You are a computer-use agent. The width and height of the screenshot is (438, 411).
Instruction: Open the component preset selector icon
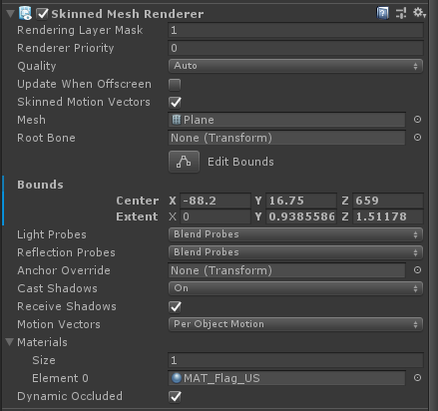[x=401, y=13]
